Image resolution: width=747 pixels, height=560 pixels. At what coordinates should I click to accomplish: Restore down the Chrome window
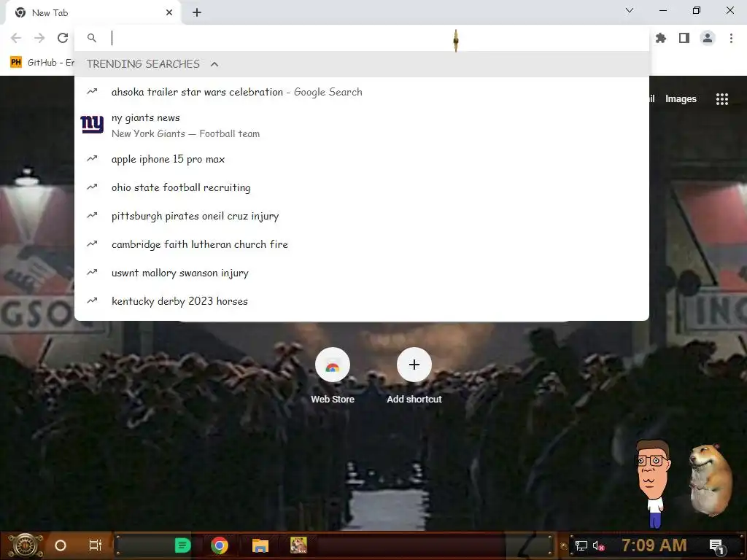coord(697,10)
